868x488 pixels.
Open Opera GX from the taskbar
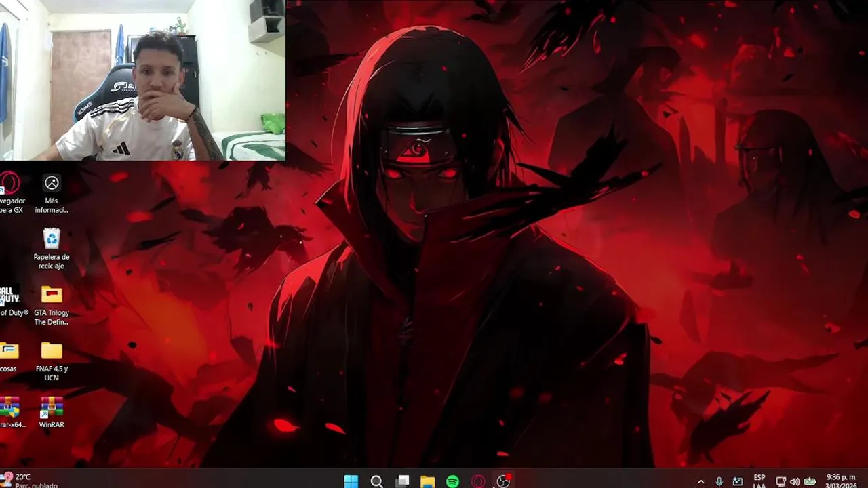coord(478,481)
